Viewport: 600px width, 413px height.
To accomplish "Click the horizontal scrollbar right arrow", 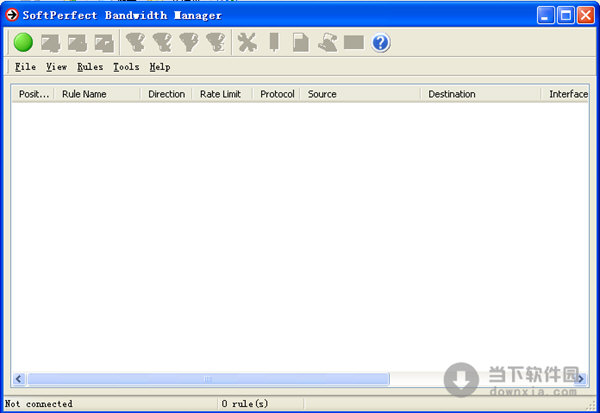I will coord(581,379).
